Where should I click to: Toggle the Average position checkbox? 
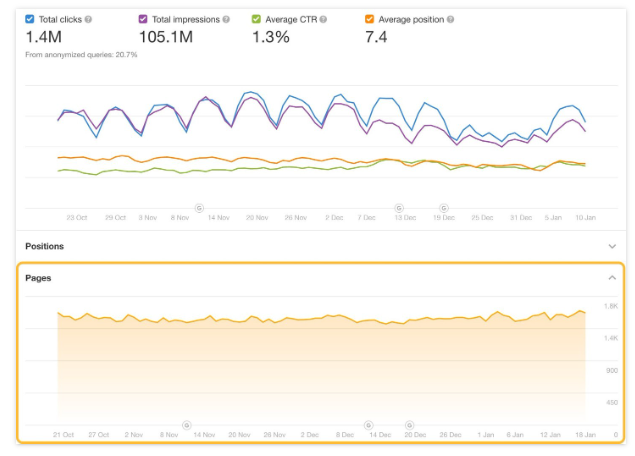(x=369, y=19)
